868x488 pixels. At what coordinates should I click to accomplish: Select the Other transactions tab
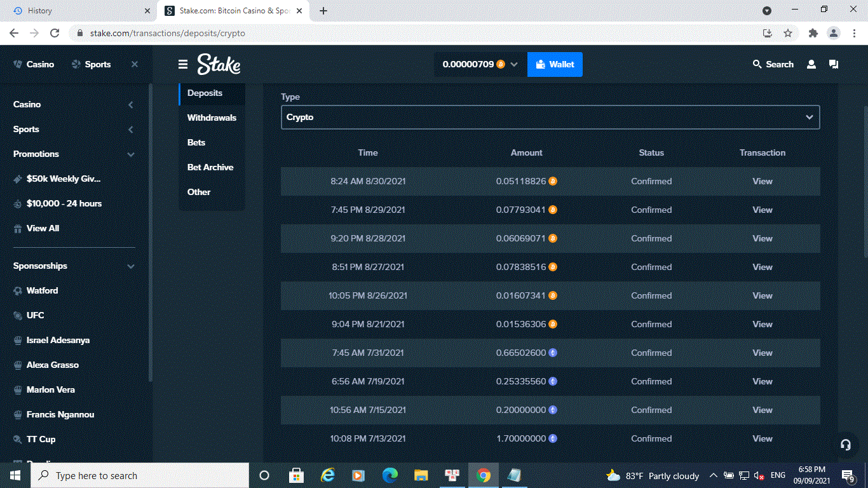coord(199,193)
